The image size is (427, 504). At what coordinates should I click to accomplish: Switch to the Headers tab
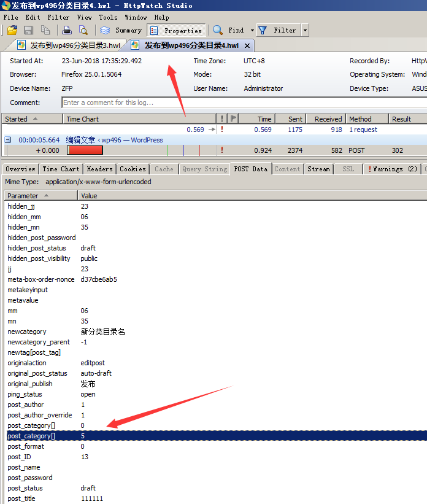click(99, 169)
